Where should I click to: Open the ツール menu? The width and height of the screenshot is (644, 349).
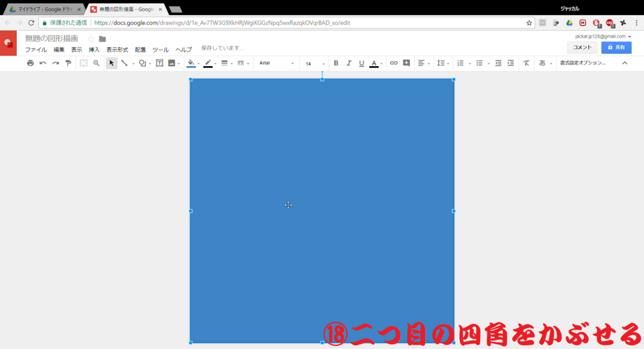[160, 50]
